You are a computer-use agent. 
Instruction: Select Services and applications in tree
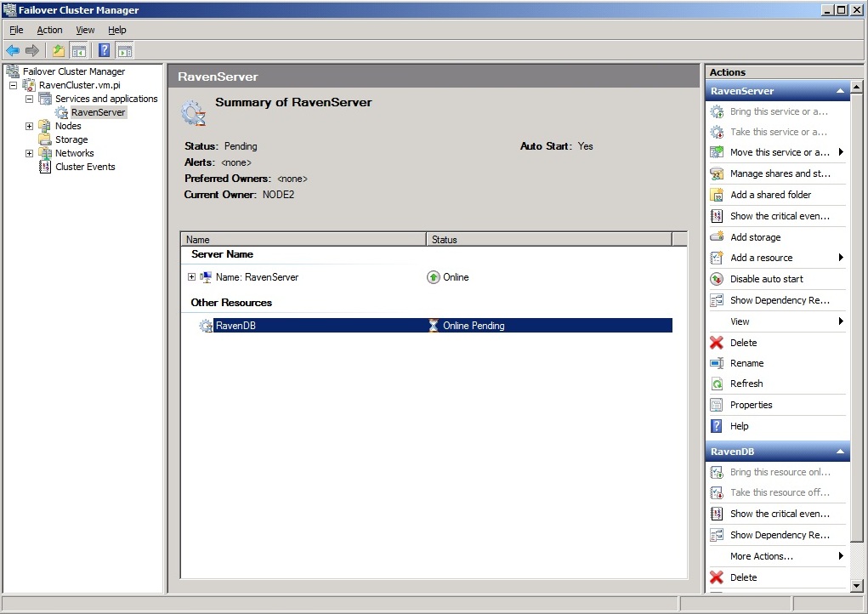106,99
